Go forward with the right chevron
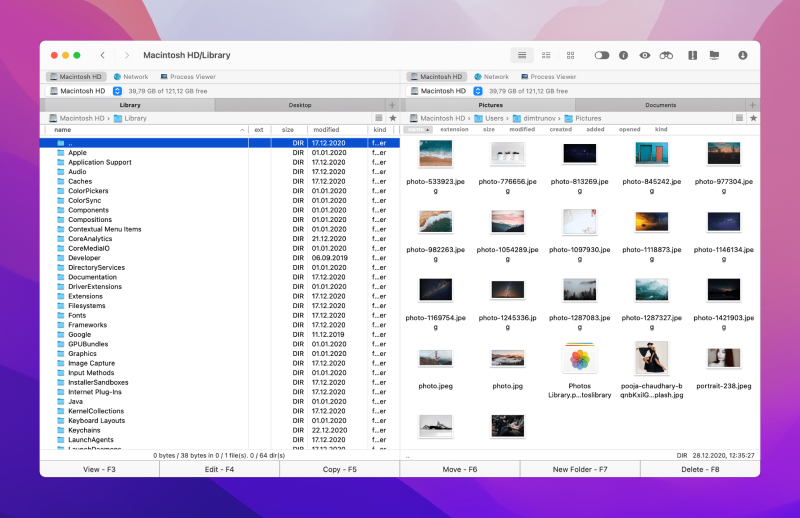This screenshot has height=518, width=800. tap(127, 55)
